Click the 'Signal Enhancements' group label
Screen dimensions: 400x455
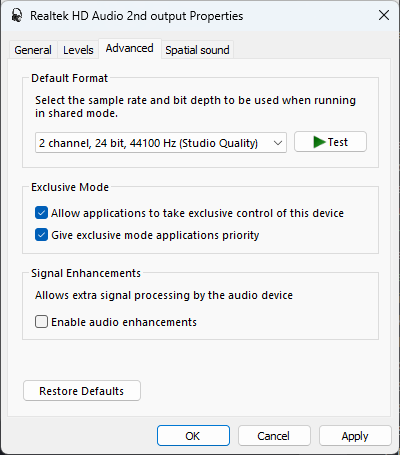[x=86, y=273]
